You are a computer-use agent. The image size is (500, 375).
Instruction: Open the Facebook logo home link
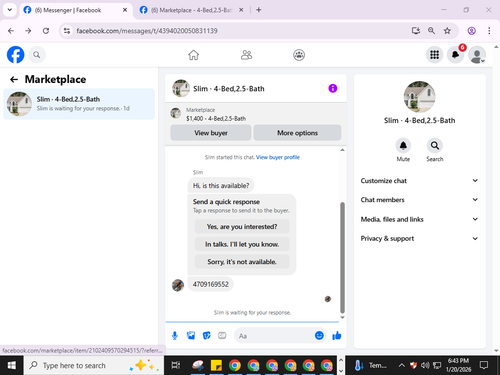pos(16,55)
